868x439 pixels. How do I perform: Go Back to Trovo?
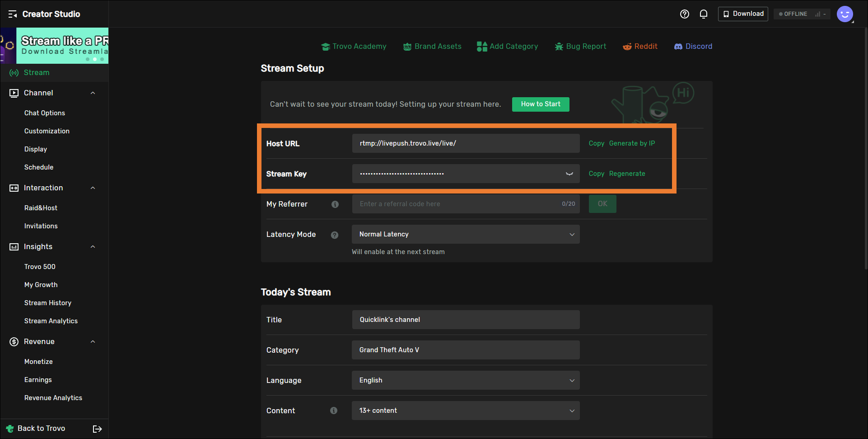pos(41,429)
